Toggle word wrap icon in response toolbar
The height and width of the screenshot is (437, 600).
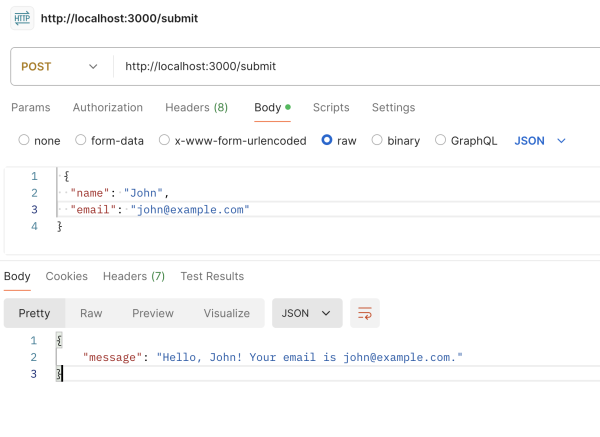pyautogui.click(x=364, y=313)
